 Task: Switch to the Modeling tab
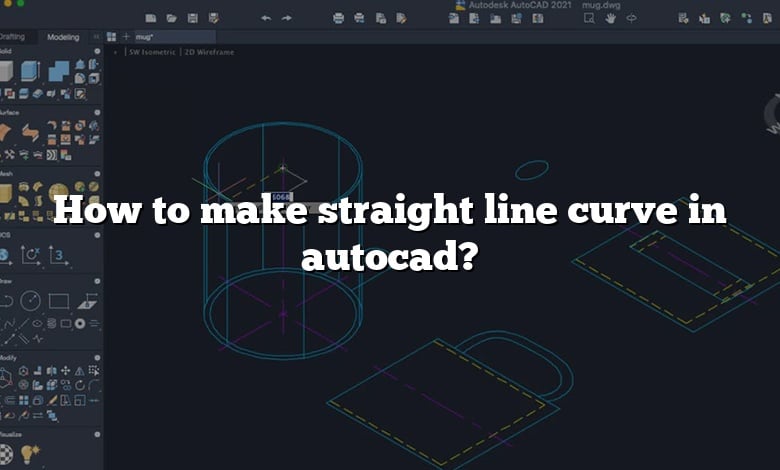63,37
